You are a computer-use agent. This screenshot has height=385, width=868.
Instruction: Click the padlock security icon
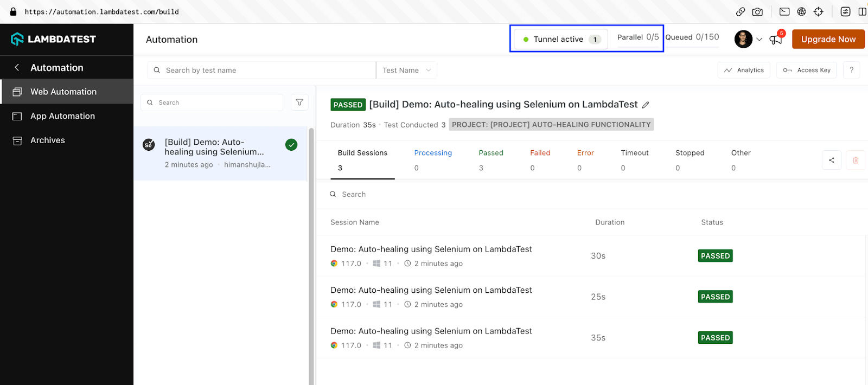pos(13,11)
